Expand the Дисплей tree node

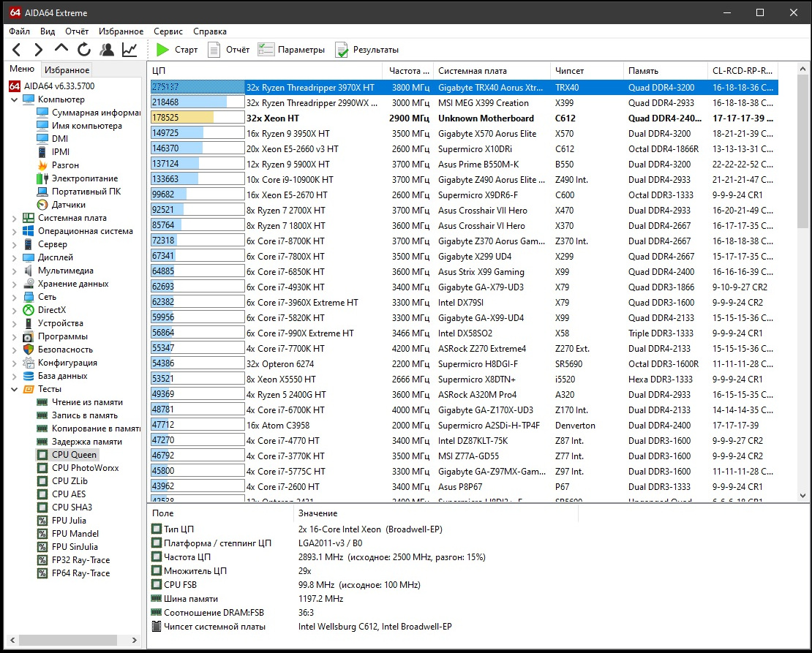click(15, 257)
